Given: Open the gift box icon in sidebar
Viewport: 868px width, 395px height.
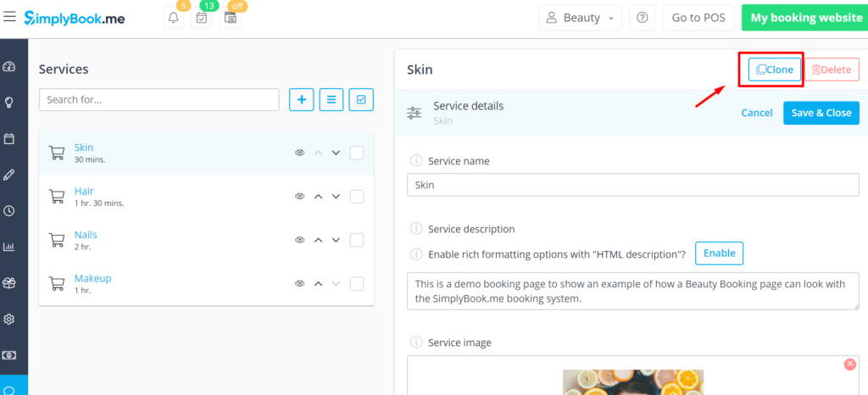Looking at the screenshot, I should pos(8,283).
